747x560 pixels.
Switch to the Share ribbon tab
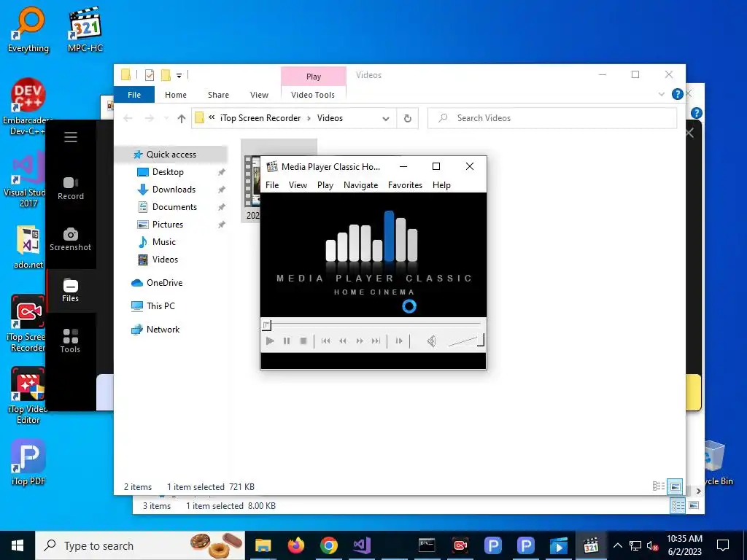point(218,95)
